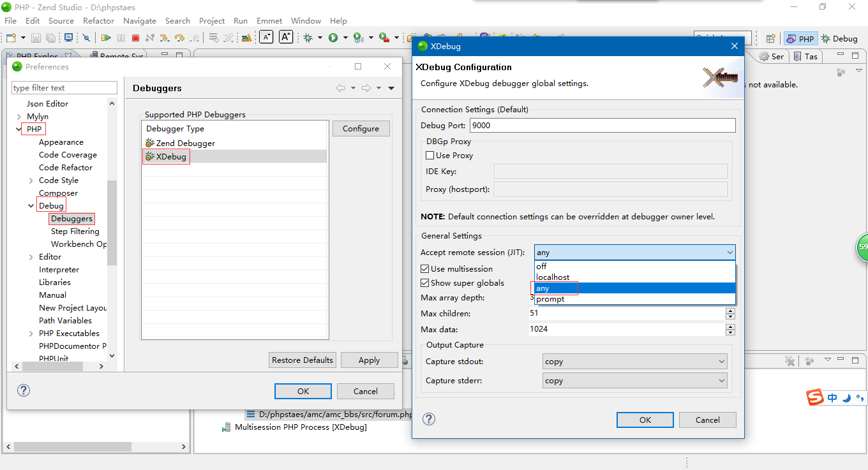Click the Open Perspective toolbar icon
The width and height of the screenshot is (868, 470).
tap(770, 38)
